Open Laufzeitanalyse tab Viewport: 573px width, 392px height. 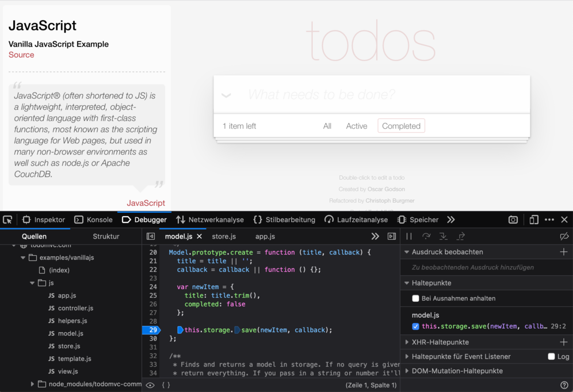click(356, 220)
